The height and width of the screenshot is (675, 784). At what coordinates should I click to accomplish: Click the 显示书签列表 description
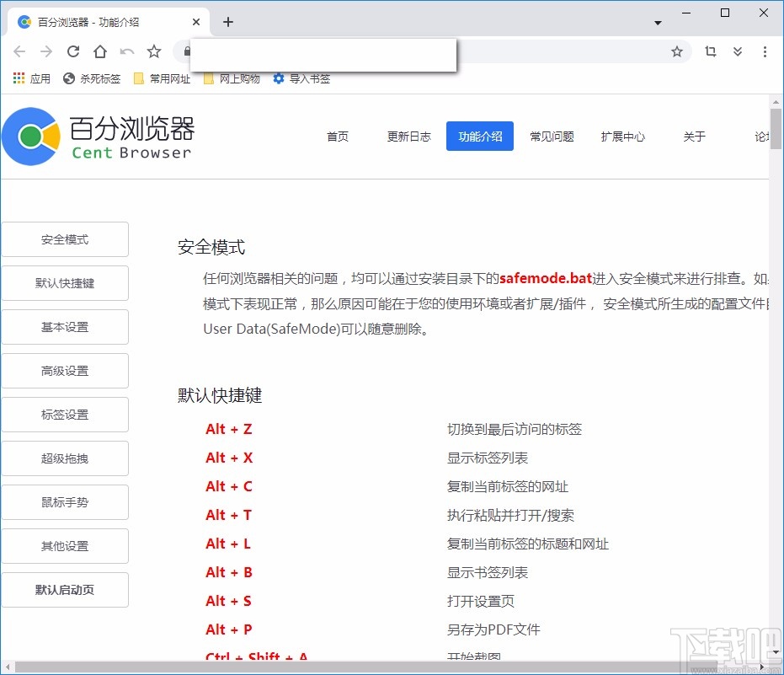tap(488, 572)
